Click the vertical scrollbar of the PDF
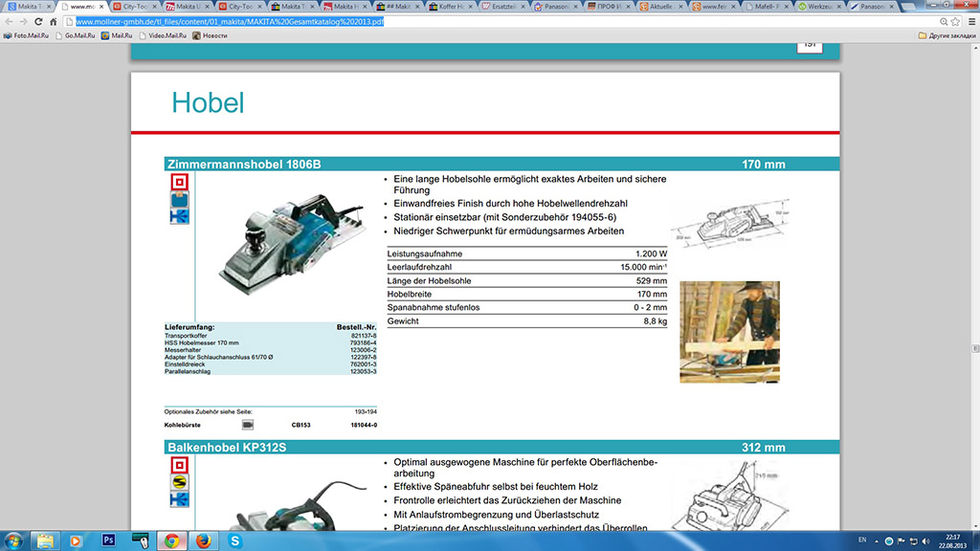Viewport: 980px width, 551px height. [x=974, y=287]
